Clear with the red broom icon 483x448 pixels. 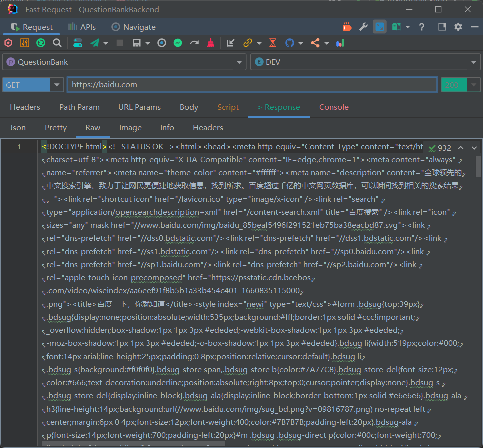click(210, 43)
